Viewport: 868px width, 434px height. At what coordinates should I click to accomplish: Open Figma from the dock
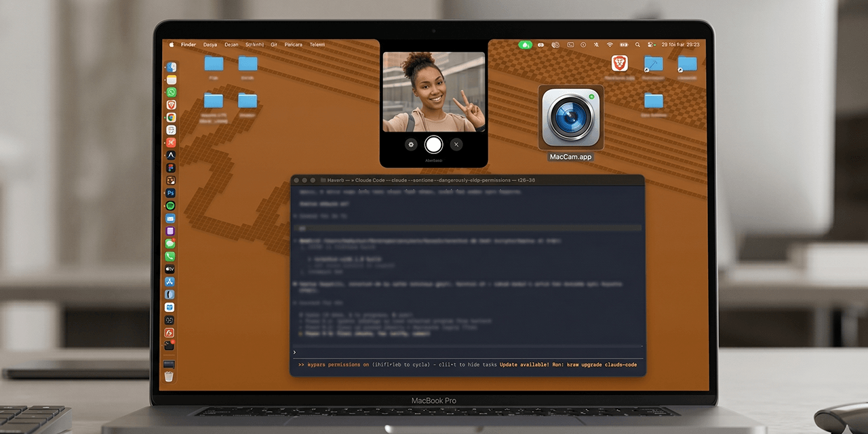[171, 167]
